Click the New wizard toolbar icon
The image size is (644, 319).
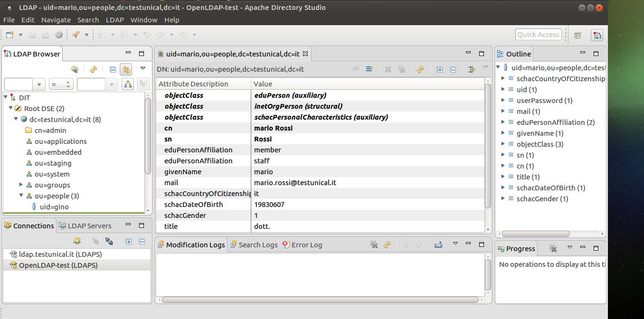[x=9, y=35]
